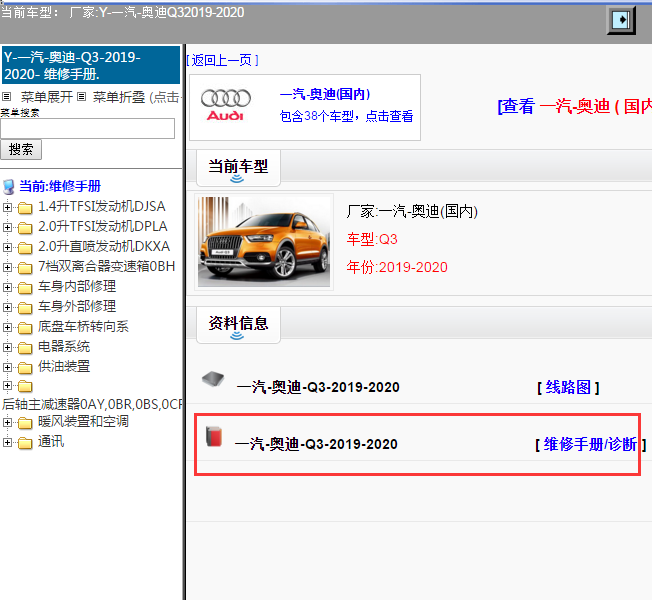Image resolution: width=652 pixels, height=600 pixels.
Task: Click folder icon for 2.0升直喷发动机DKXA
Action: (25, 247)
